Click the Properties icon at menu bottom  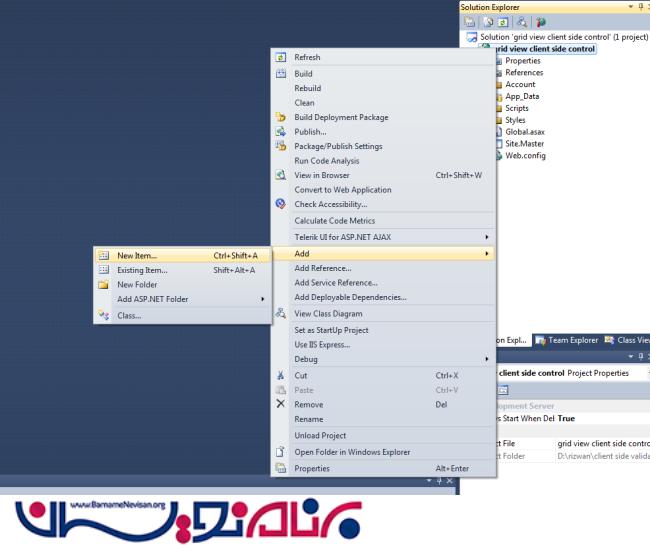click(281, 468)
